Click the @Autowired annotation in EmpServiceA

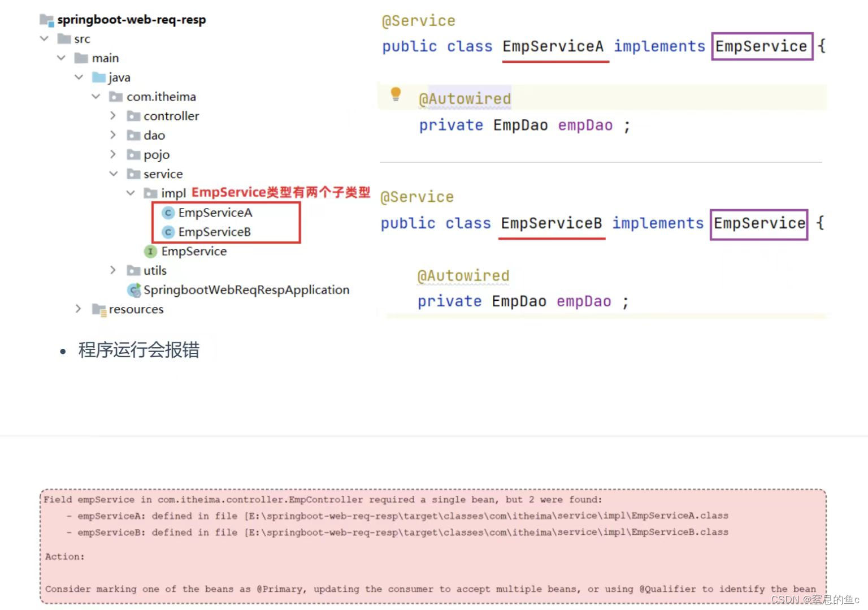coord(465,99)
